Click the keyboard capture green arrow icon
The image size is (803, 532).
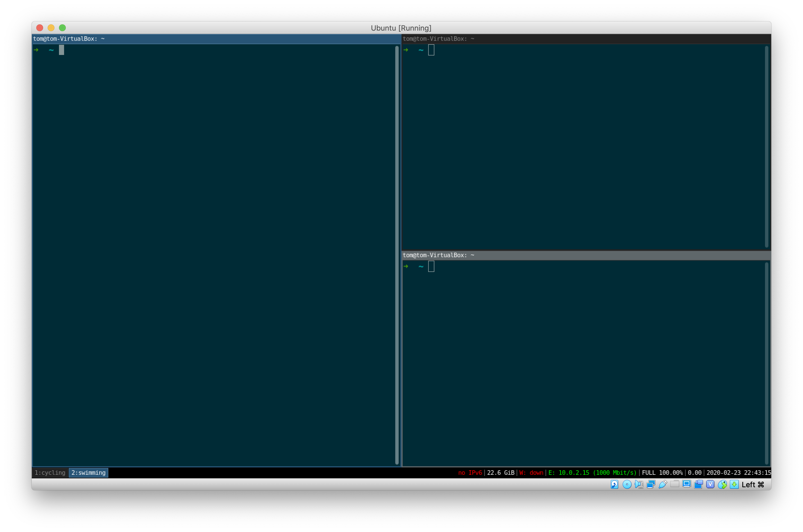(734, 484)
